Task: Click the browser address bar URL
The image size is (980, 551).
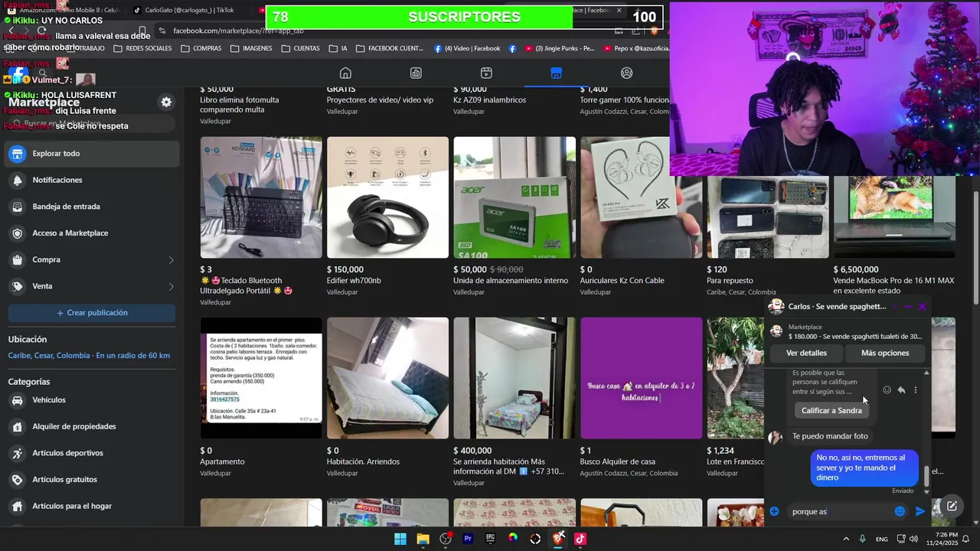Action: 238,31
